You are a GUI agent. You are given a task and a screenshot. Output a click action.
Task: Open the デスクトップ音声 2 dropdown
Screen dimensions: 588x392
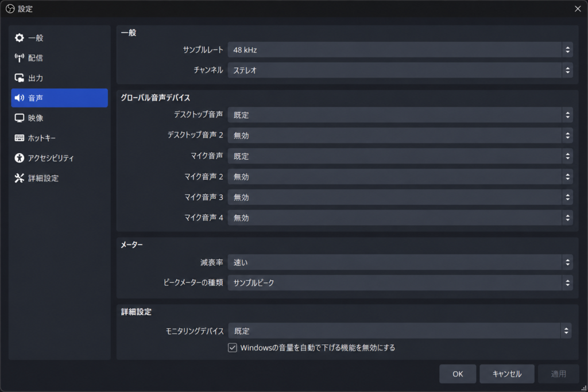tap(400, 135)
